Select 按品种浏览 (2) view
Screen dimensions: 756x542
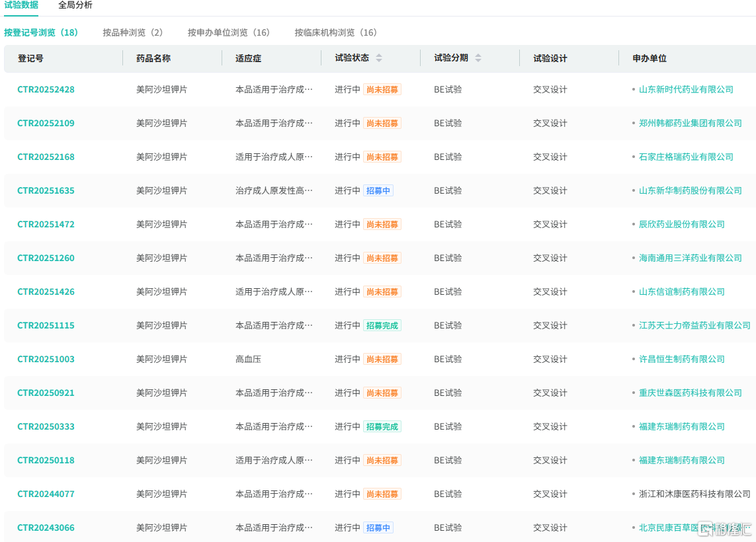(132, 33)
